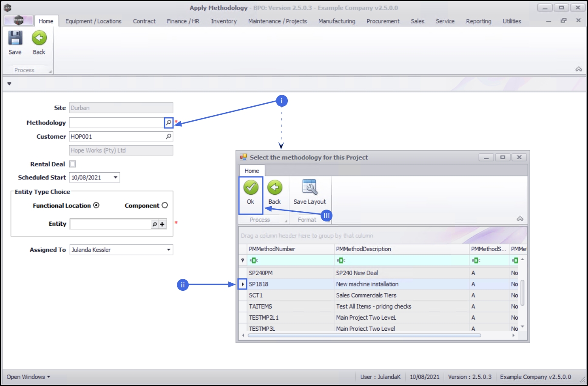Sort by PMMethodDescription column header
Image resolution: width=588 pixels, height=386 pixels.
402,249
